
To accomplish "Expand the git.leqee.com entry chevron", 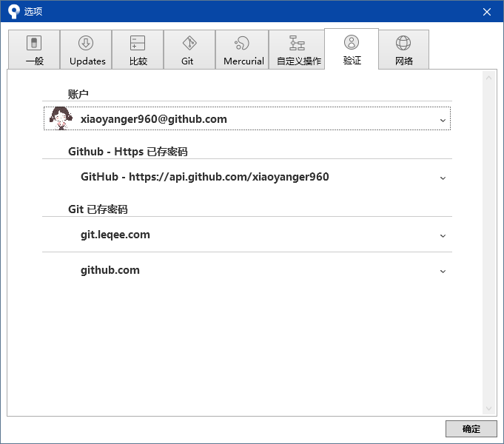I will pos(443,236).
